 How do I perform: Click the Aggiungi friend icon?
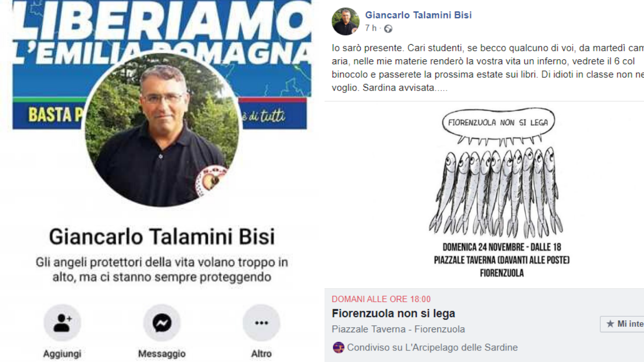[x=62, y=323]
